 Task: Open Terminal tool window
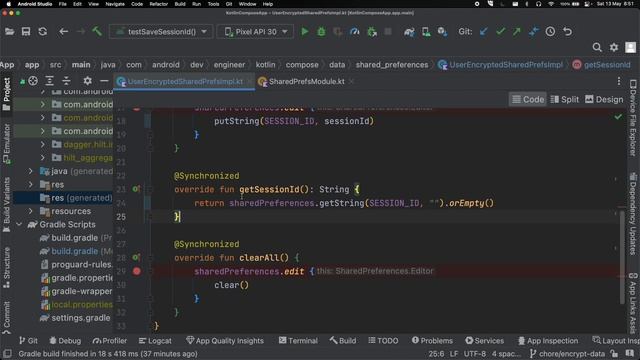pyautogui.click(x=298, y=341)
